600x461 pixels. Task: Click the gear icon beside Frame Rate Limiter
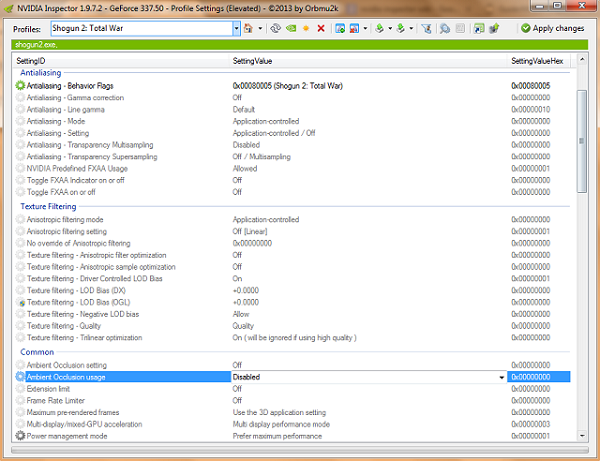point(20,401)
